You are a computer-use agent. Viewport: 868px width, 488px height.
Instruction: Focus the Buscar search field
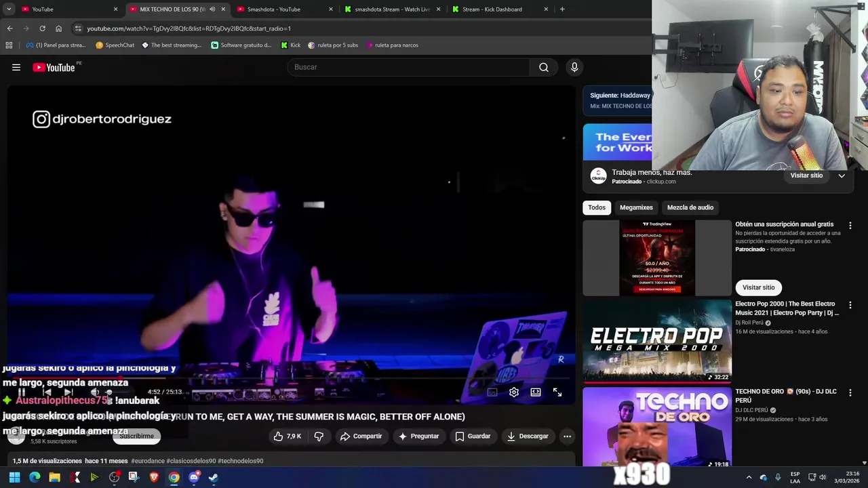409,67
